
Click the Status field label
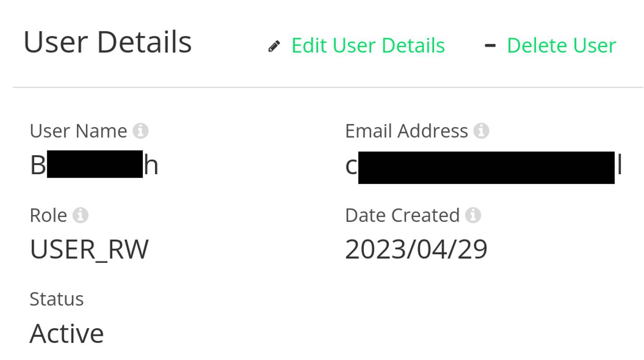click(57, 299)
